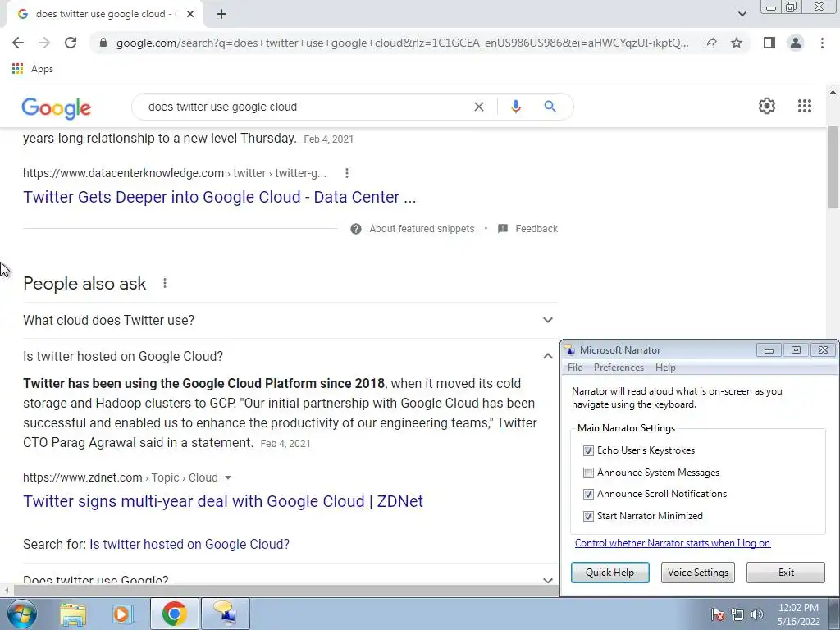Submit search with the magnifier icon

550,107
